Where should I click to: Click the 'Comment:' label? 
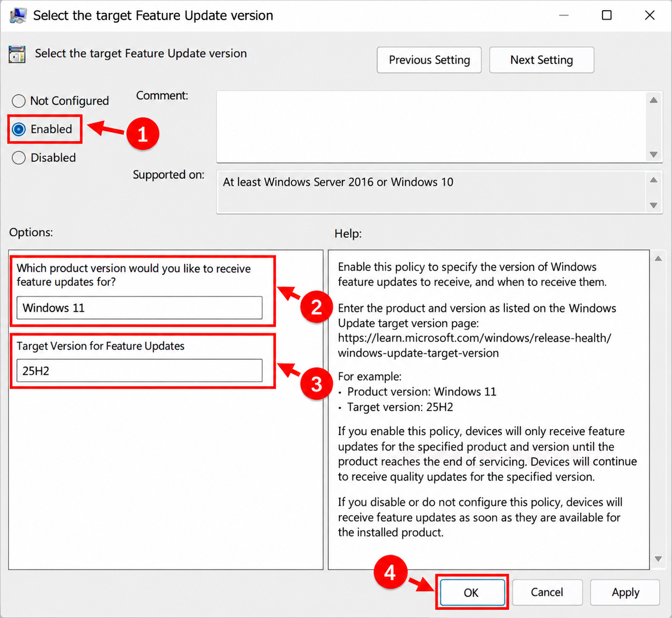(x=162, y=96)
